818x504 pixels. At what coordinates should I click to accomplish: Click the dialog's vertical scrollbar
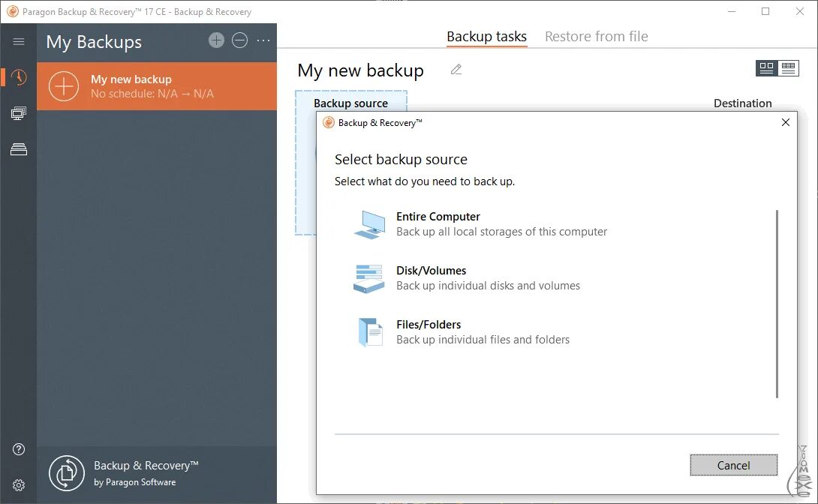pos(777,304)
